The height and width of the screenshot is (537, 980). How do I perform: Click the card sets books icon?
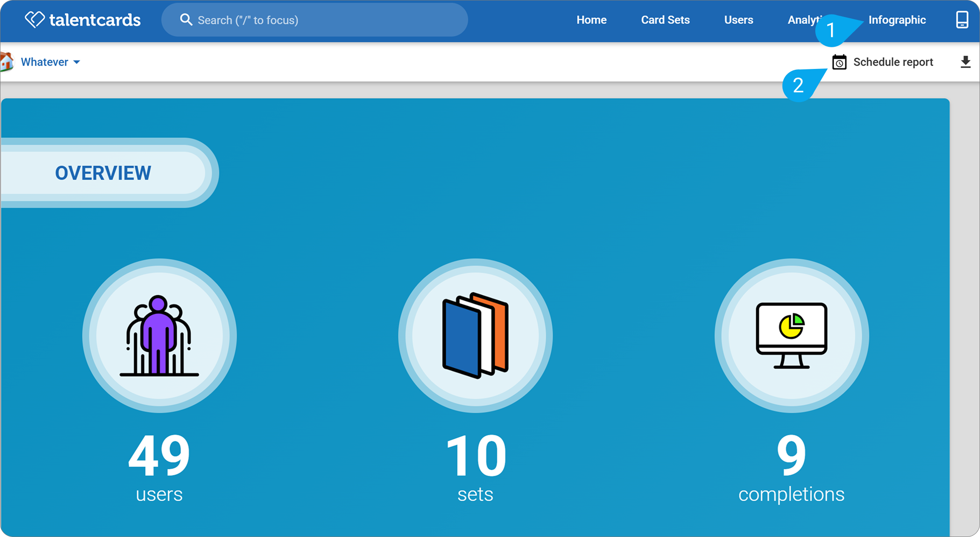coord(475,336)
